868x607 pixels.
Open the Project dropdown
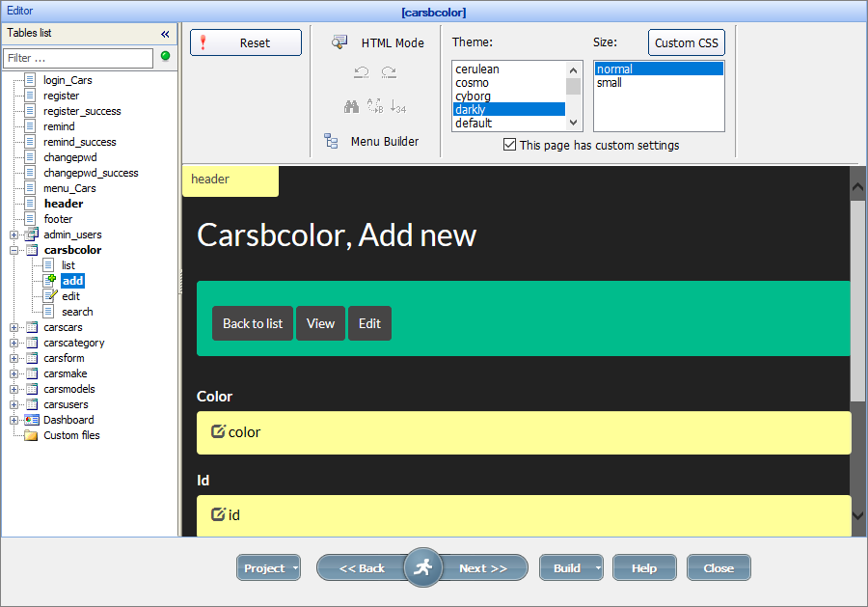268,567
